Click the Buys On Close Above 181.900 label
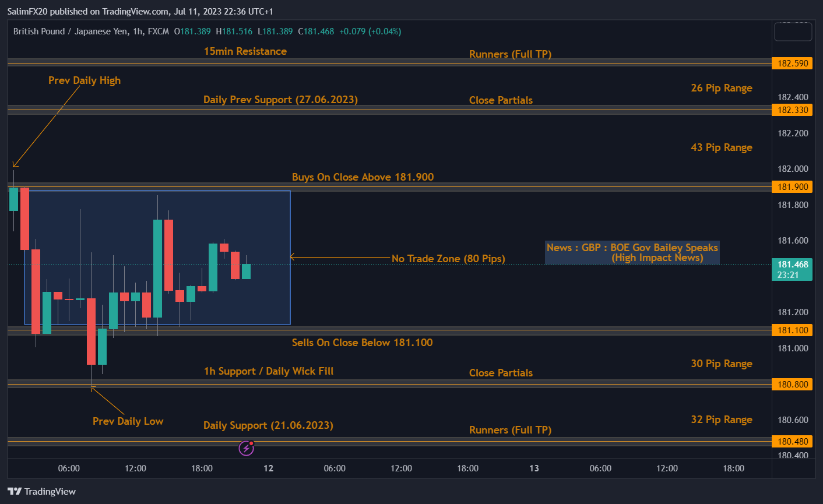Image resolution: width=823 pixels, height=504 pixels. pyautogui.click(x=363, y=177)
